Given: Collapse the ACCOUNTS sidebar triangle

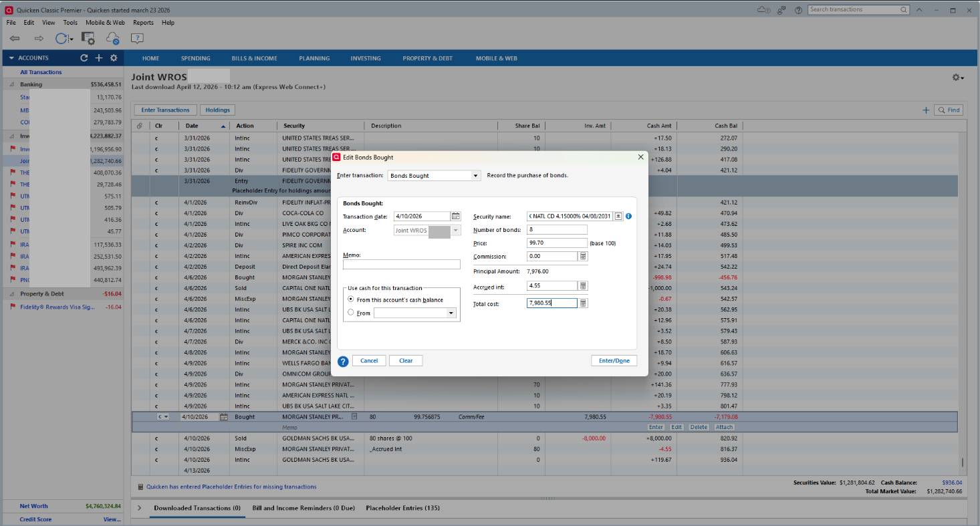Looking at the screenshot, I should (11, 58).
